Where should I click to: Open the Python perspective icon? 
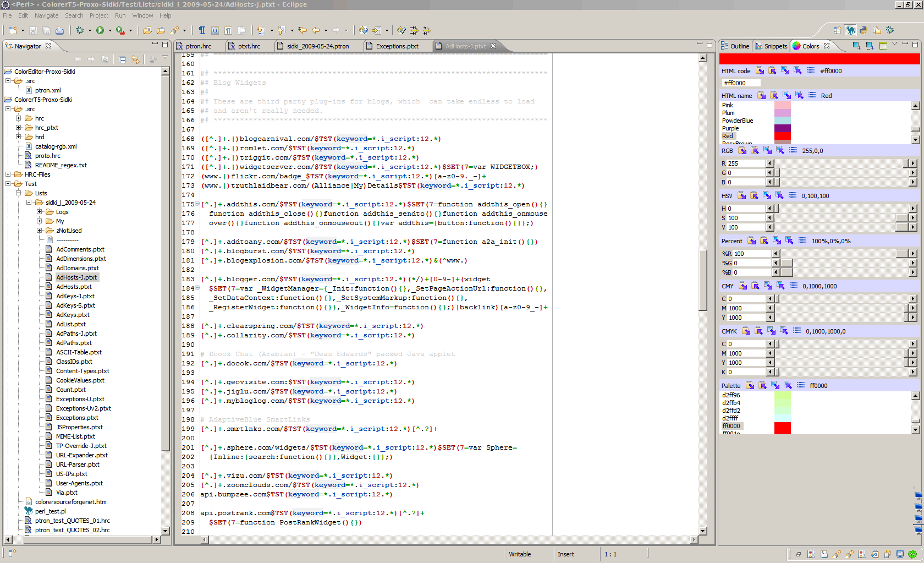[x=864, y=30]
